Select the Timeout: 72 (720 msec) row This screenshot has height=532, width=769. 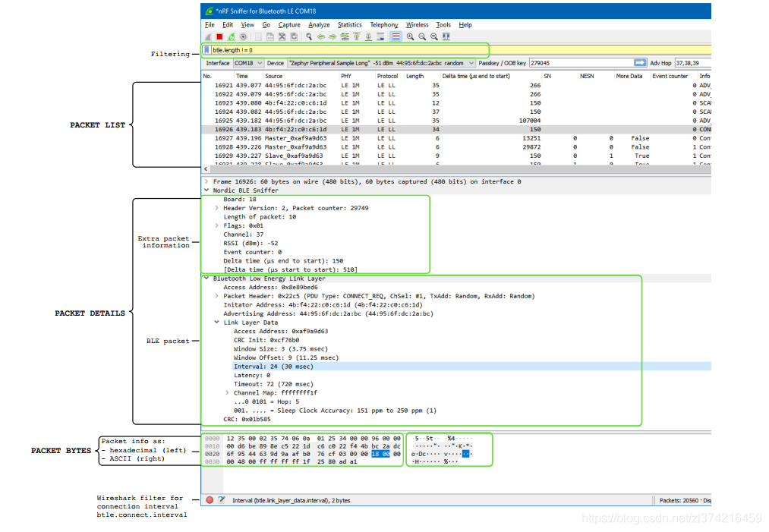coord(273,384)
